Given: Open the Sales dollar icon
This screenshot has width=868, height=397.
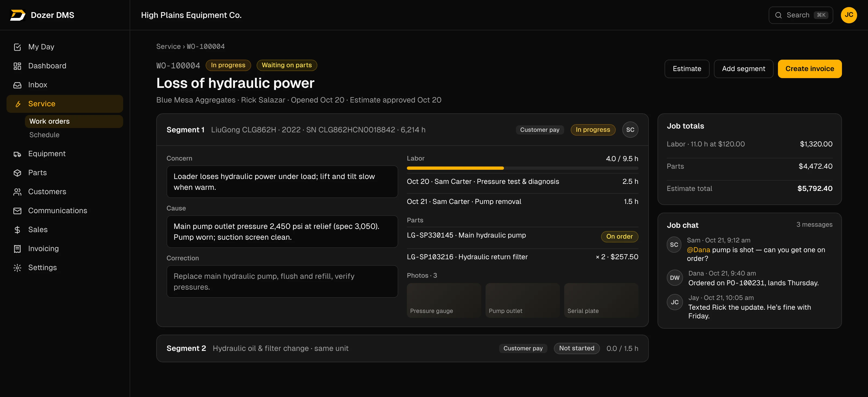Looking at the screenshot, I should 17,230.
